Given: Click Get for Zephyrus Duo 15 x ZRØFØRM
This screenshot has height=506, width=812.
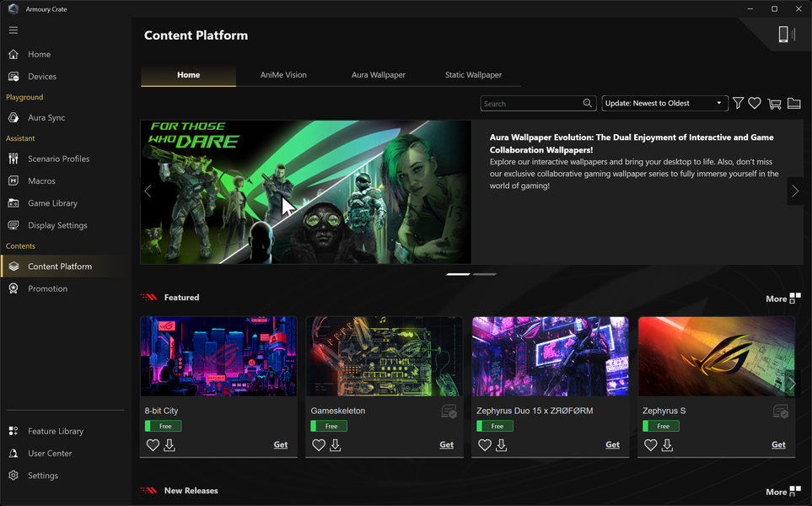Looking at the screenshot, I should pos(613,444).
